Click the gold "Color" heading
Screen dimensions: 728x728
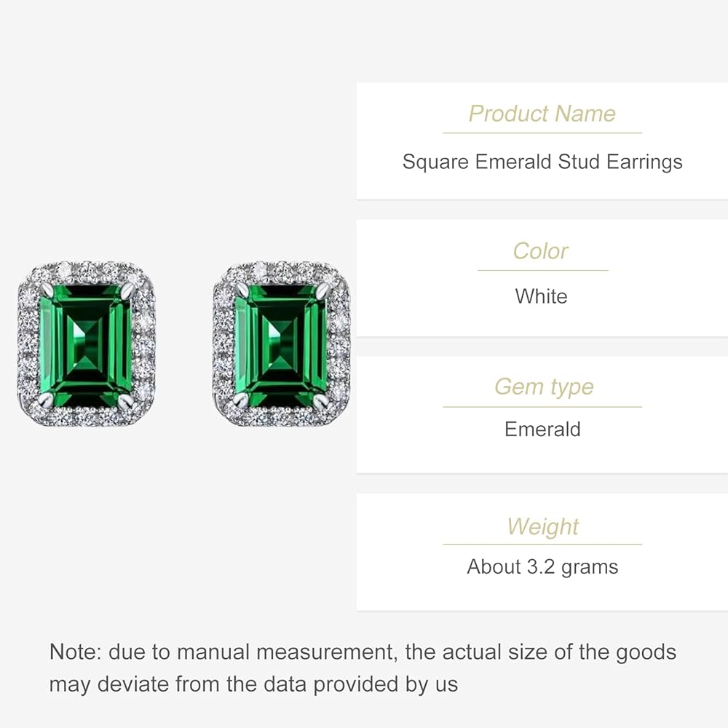[541, 251]
